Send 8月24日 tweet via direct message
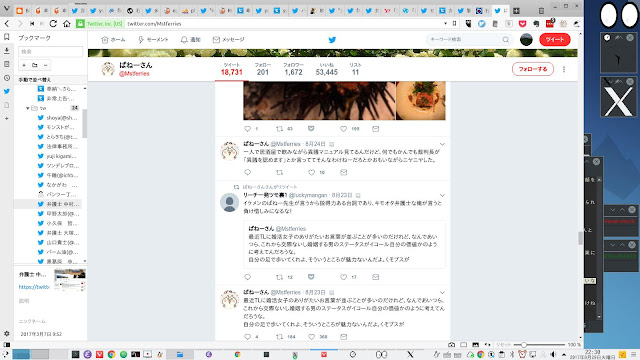This screenshot has height=360, width=640. point(344,172)
